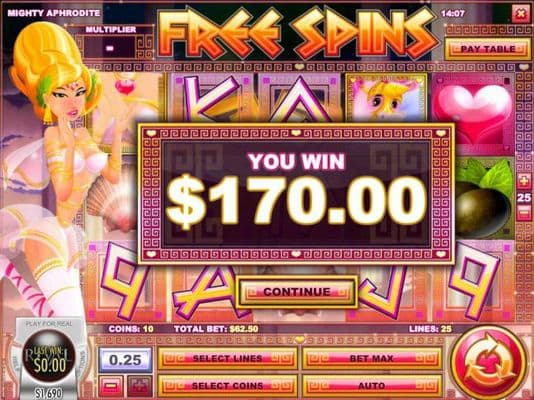Image resolution: width=534 pixels, height=400 pixels.
Task: Choose SELECT LINES
Action: 227,358
